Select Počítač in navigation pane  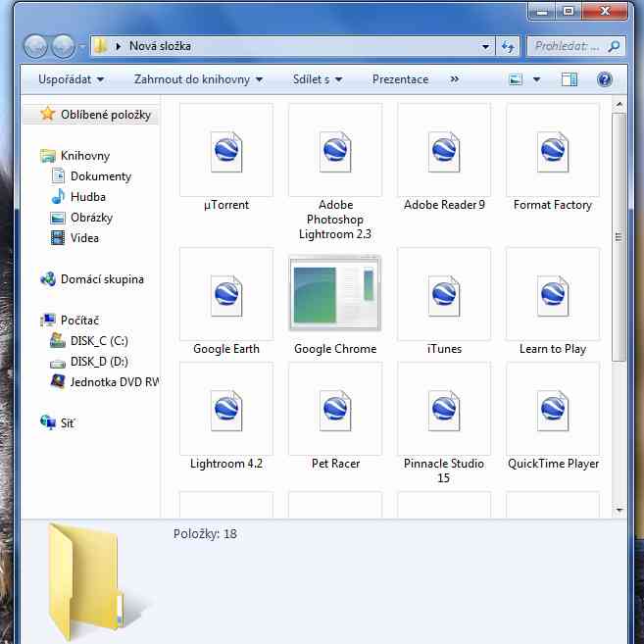[70, 321]
